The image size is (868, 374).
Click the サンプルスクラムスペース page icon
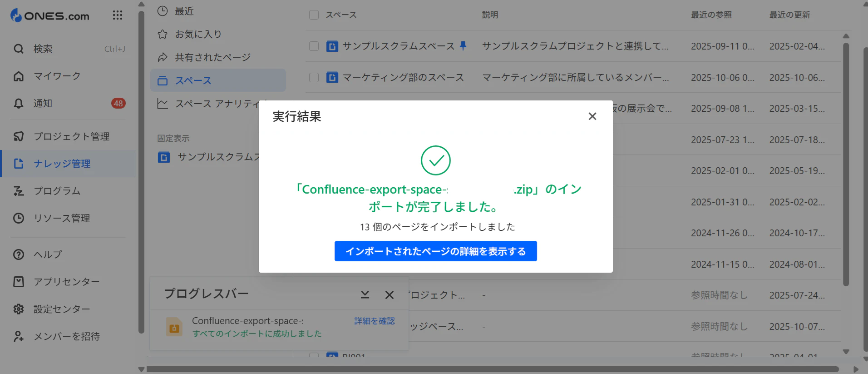[x=332, y=46]
